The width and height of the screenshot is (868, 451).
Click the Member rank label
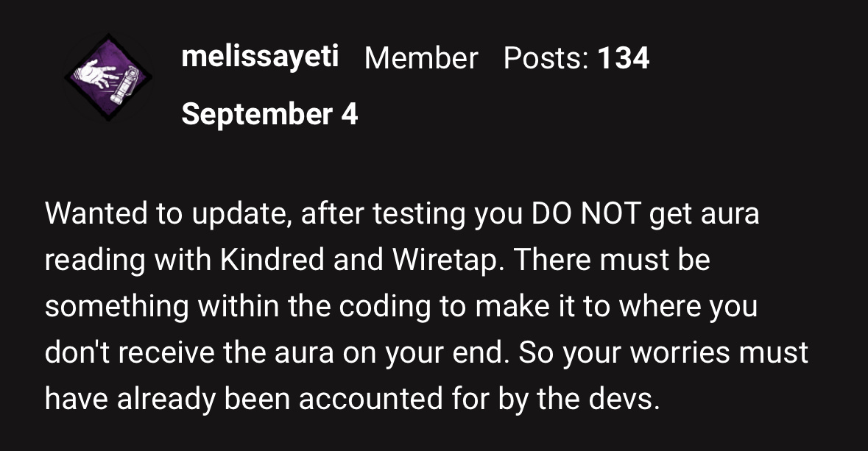(x=420, y=57)
